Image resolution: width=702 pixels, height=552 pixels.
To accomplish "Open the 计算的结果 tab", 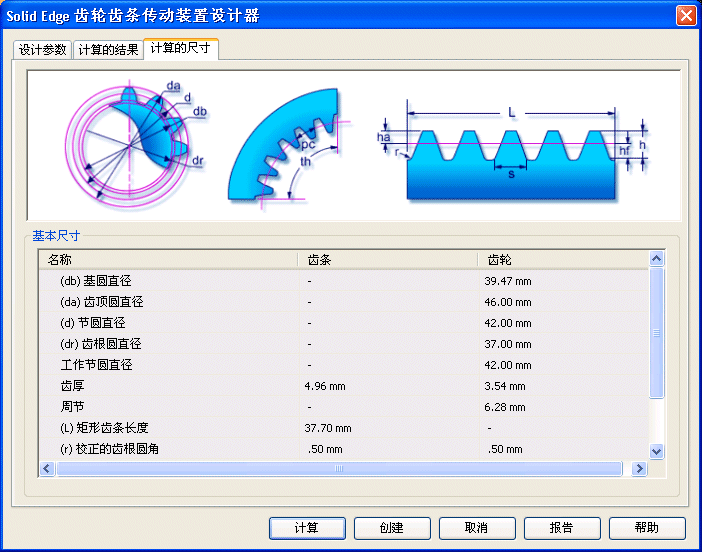I will (108, 50).
